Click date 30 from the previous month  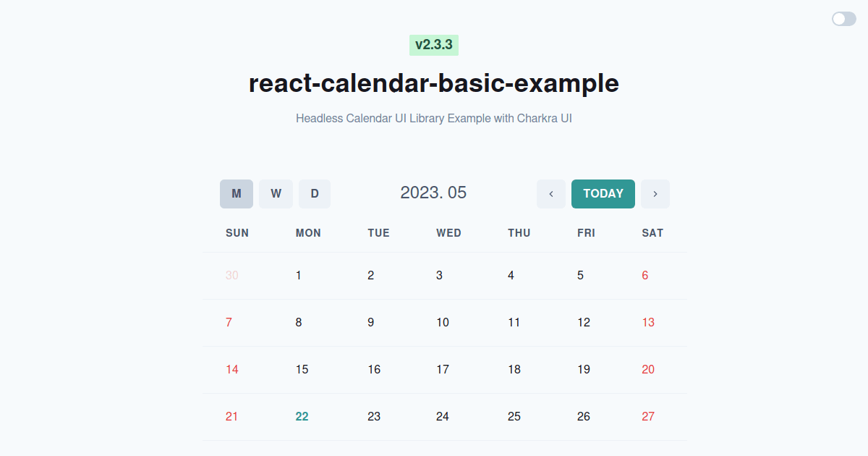pyautogui.click(x=231, y=275)
